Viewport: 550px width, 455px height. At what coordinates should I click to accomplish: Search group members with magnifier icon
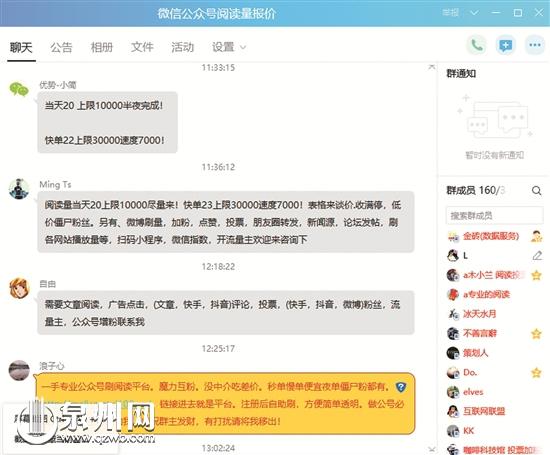pyautogui.click(x=536, y=190)
